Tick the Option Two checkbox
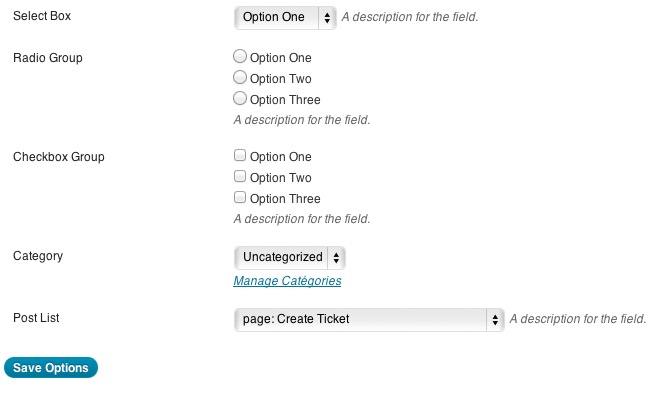Image resolution: width=657 pixels, height=396 pixels. pyautogui.click(x=240, y=176)
